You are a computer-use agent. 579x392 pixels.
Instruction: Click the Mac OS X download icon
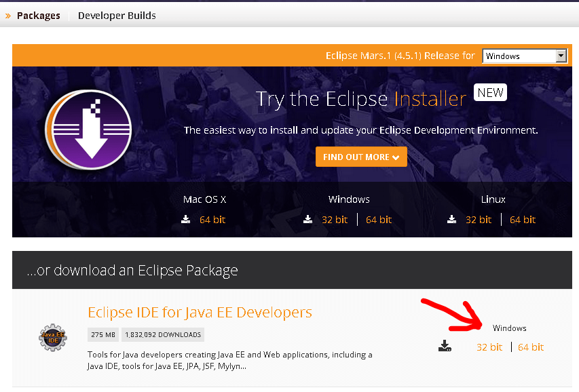coord(186,220)
